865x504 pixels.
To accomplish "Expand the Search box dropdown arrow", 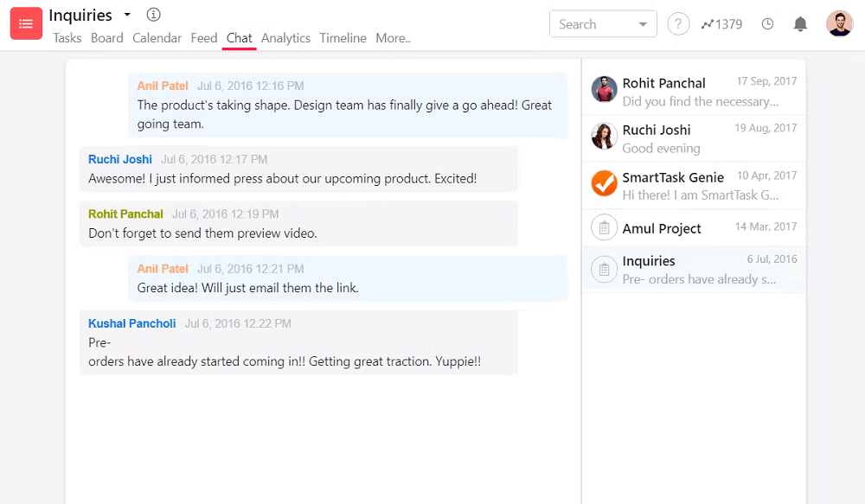I will click(x=643, y=25).
